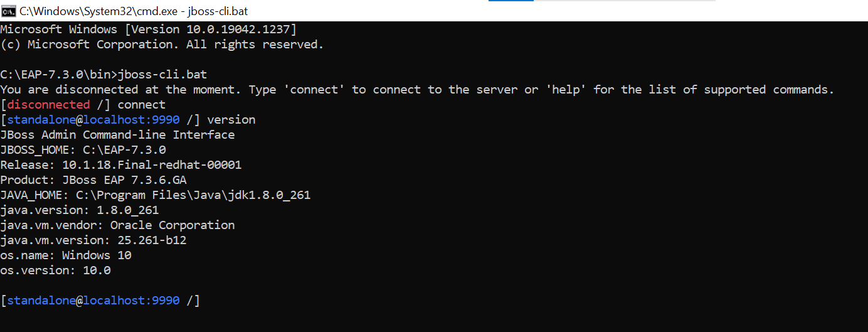
Task: Click the os.name Windows 10 line
Action: pos(66,255)
